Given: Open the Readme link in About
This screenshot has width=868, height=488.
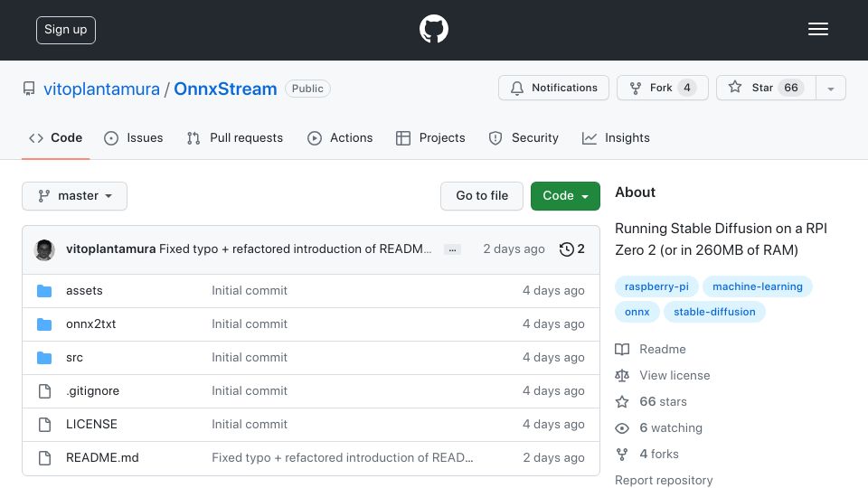Looking at the screenshot, I should (663, 349).
